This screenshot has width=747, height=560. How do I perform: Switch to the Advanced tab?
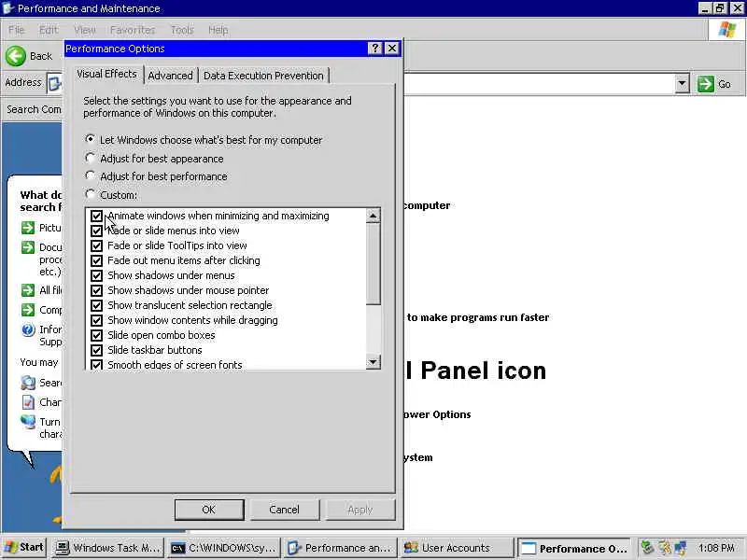(x=170, y=76)
